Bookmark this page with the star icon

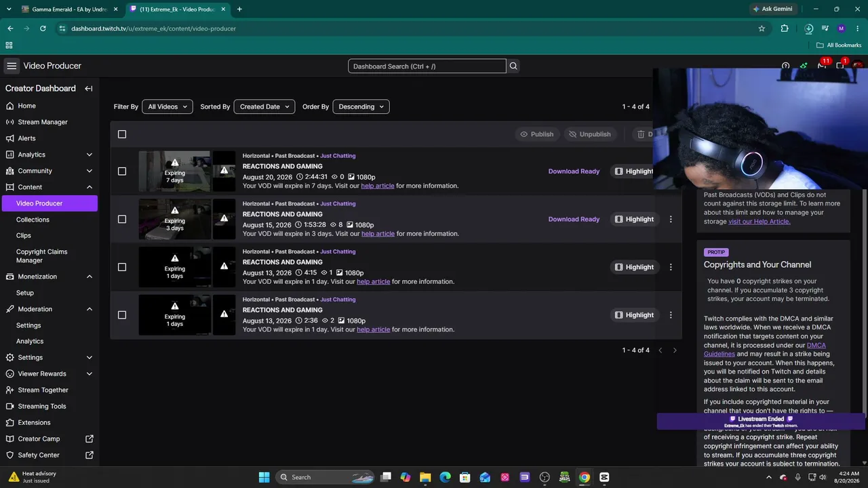[x=762, y=28]
